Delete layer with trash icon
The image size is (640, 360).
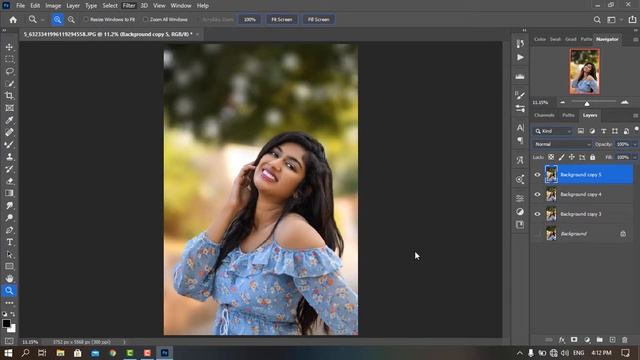[x=624, y=340]
